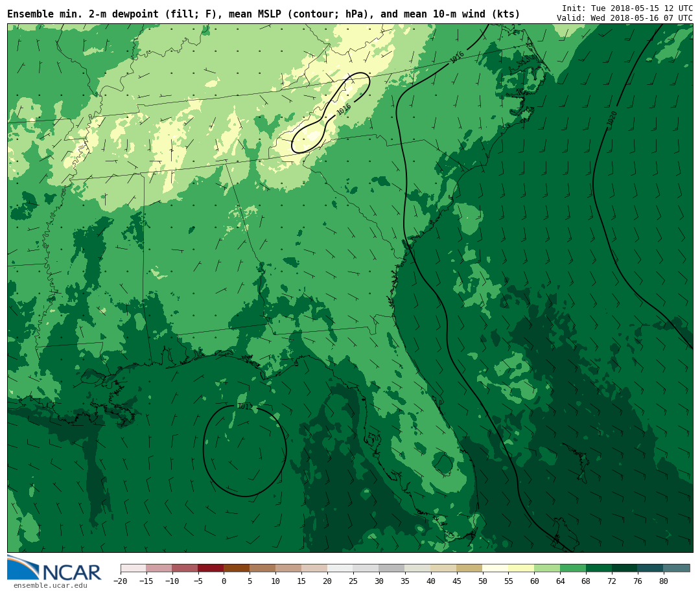Image resolution: width=700 pixels, height=593 pixels.
Task: Select the 1016 label on the closed Appalachian contour
Action: [344, 110]
